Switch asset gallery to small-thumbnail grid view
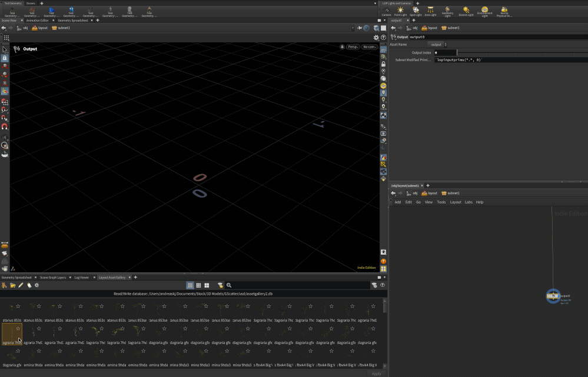 coord(190,285)
